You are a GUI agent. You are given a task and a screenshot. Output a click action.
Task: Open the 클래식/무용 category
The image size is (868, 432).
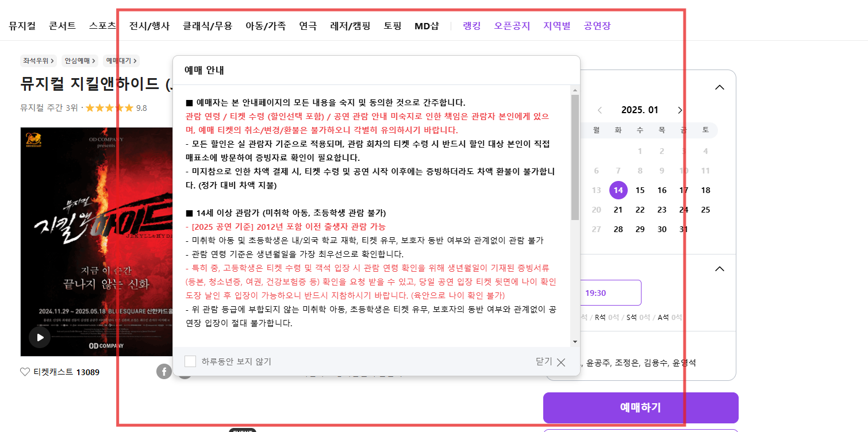[208, 26]
